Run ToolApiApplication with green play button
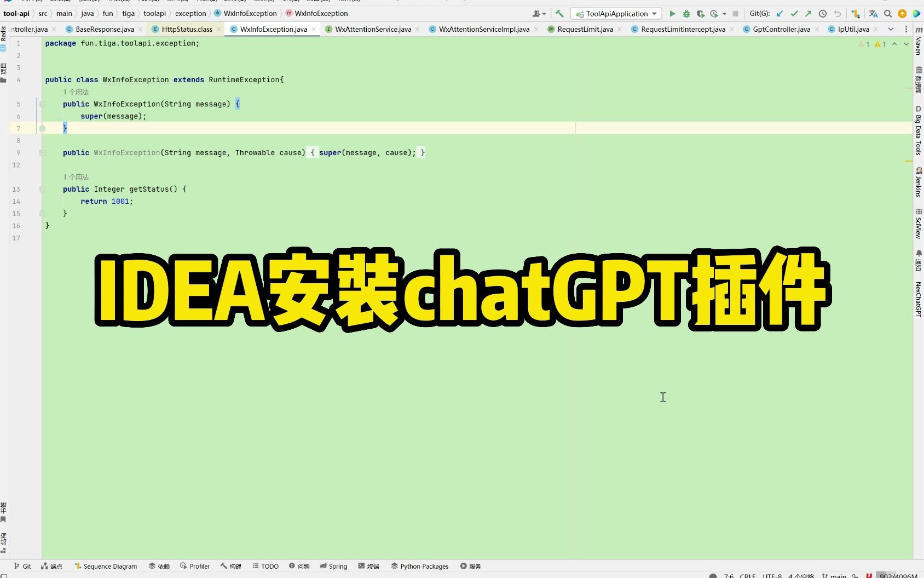The height and width of the screenshot is (578, 924). pyautogui.click(x=672, y=14)
